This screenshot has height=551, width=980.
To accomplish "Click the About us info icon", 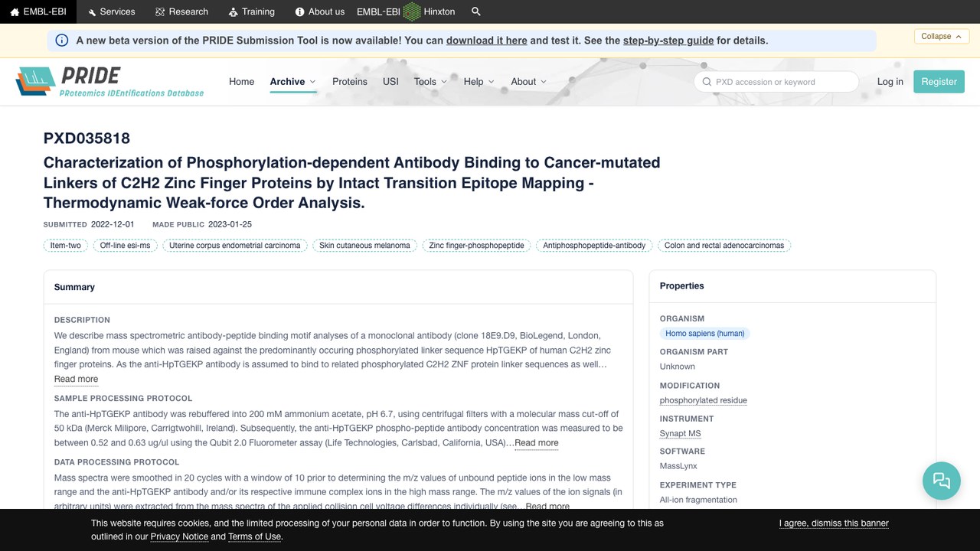I will point(300,12).
